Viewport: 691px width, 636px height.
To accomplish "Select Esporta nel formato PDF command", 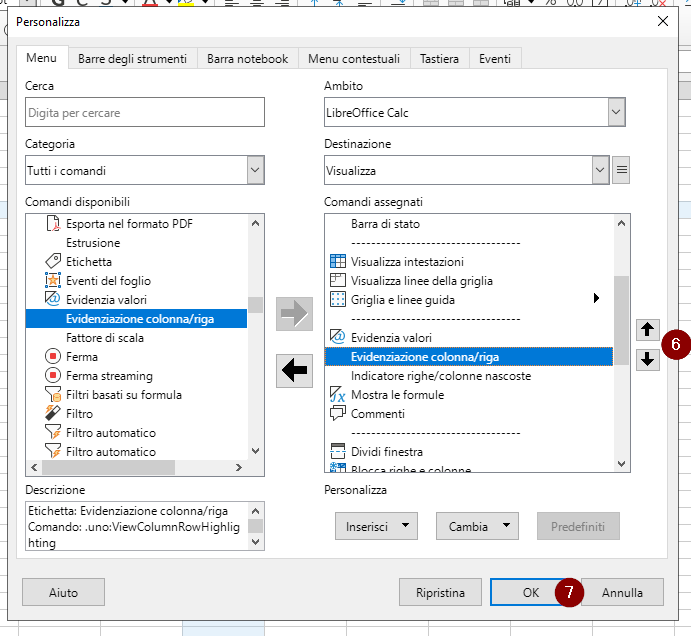I will (x=129, y=224).
